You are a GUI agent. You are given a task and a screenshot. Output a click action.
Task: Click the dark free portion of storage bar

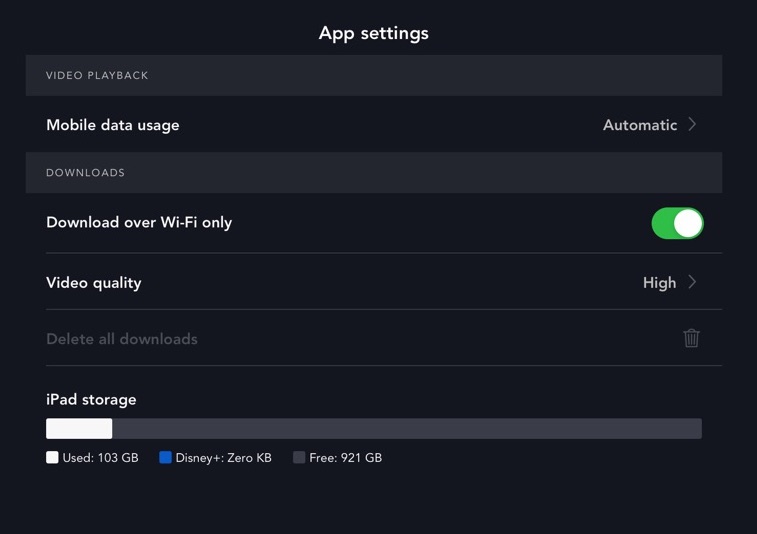[x=406, y=429]
